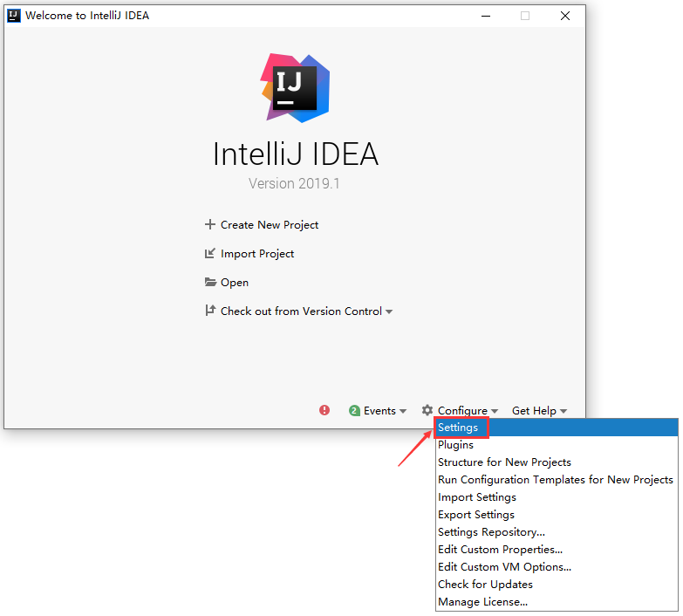The width and height of the screenshot is (683, 616).
Task: Choose Export Settings menu entry
Action: pos(558,516)
